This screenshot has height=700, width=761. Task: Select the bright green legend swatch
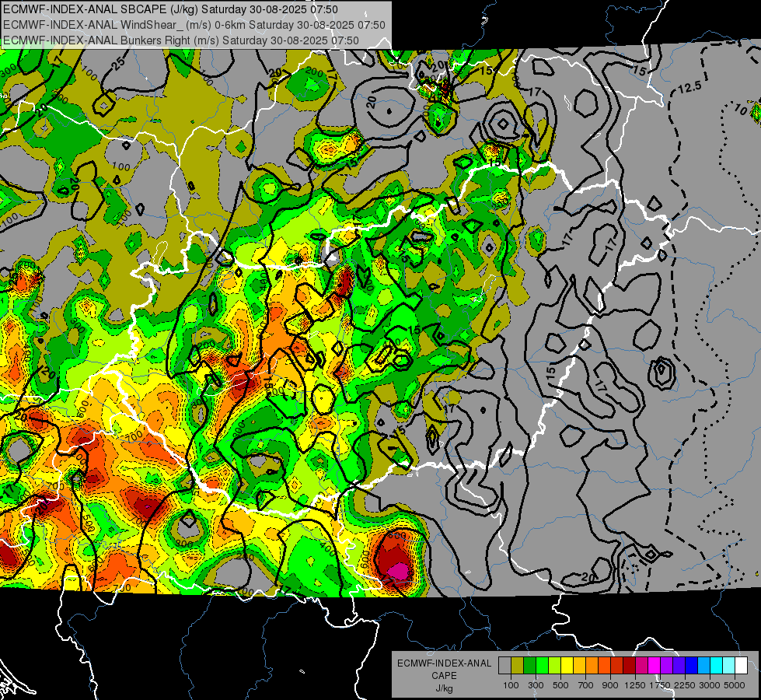click(x=542, y=666)
